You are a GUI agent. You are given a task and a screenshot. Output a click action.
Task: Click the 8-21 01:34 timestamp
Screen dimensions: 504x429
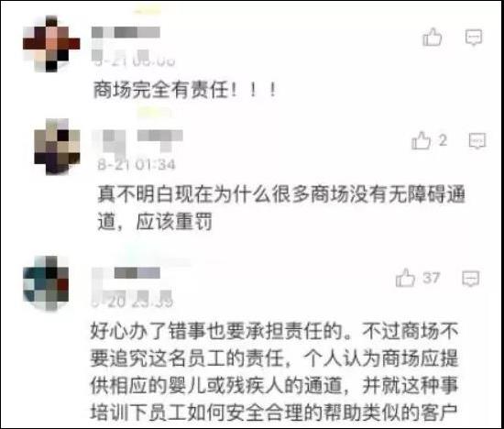(x=137, y=165)
